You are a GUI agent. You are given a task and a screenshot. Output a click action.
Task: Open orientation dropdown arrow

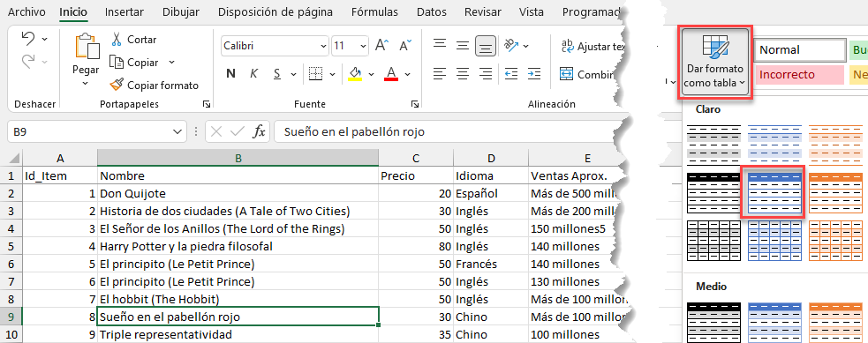[x=525, y=47]
